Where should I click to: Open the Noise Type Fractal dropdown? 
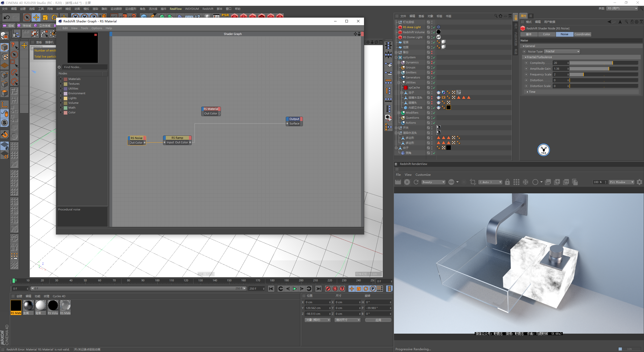click(x=562, y=52)
